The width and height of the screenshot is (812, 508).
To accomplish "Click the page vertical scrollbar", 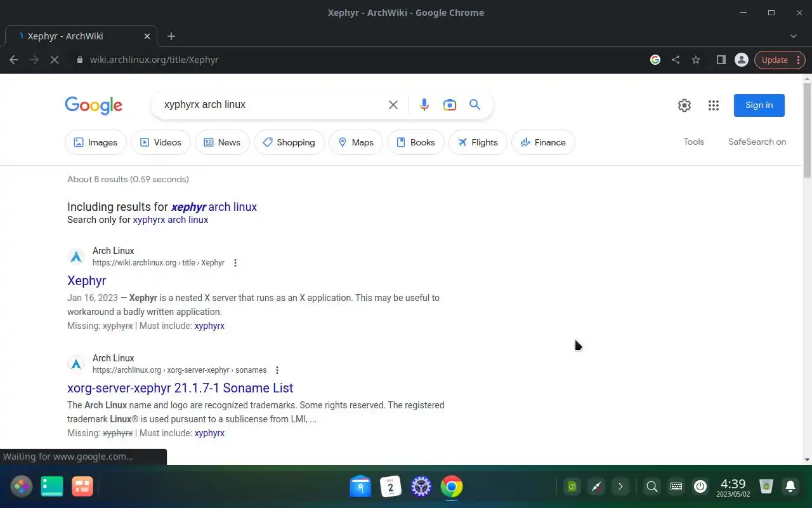I will pos(807,130).
